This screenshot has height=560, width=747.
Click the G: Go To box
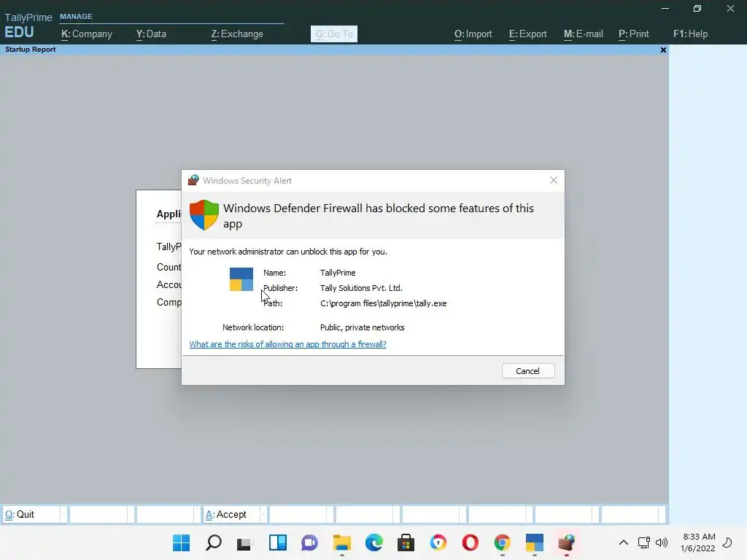click(x=334, y=34)
